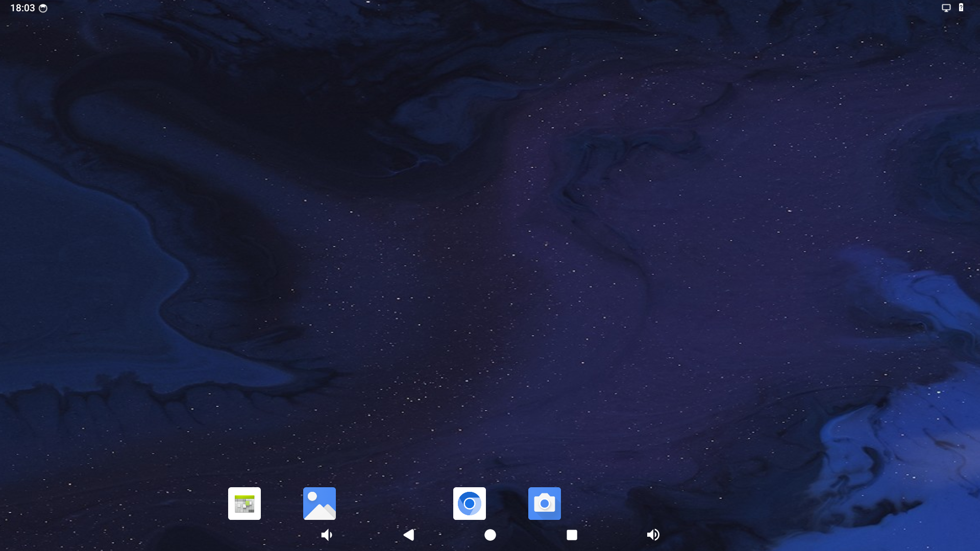
Task: Click the 18:03 clock in status bar
Action: 22,8
